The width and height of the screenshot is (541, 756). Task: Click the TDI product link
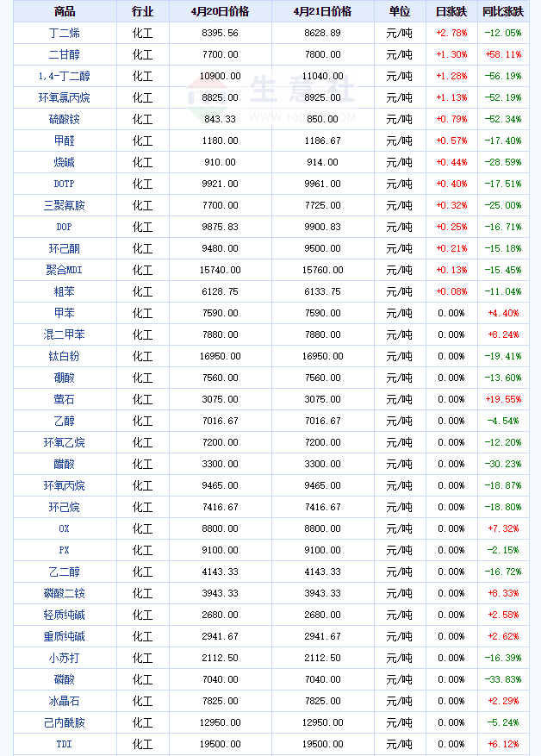[x=65, y=744]
